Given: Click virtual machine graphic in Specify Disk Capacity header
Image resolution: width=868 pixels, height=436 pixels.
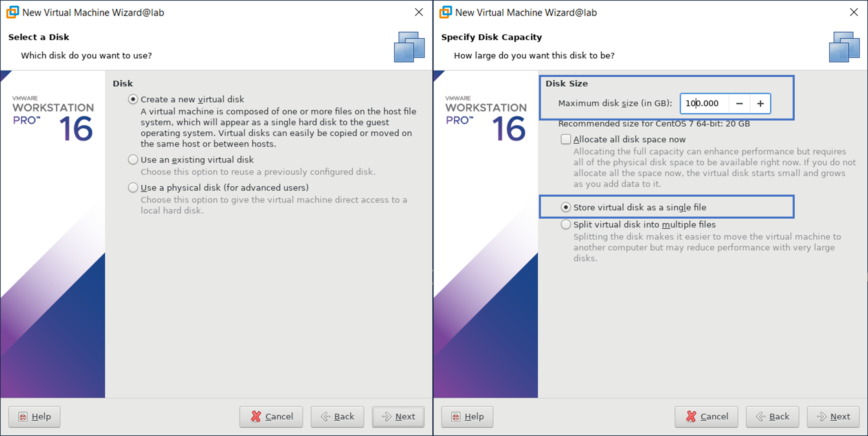Looking at the screenshot, I should pos(844,47).
